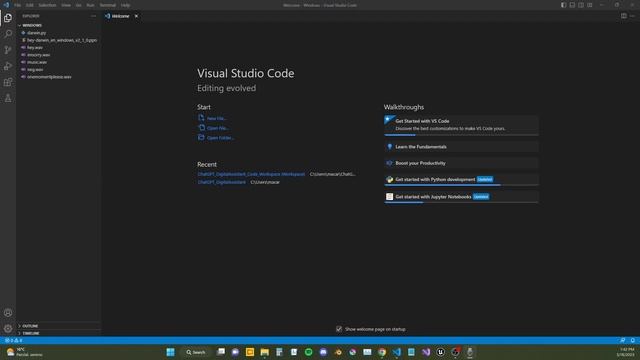Open Boost your Productivity walkthrough
The height and width of the screenshot is (360, 640).
(x=461, y=163)
